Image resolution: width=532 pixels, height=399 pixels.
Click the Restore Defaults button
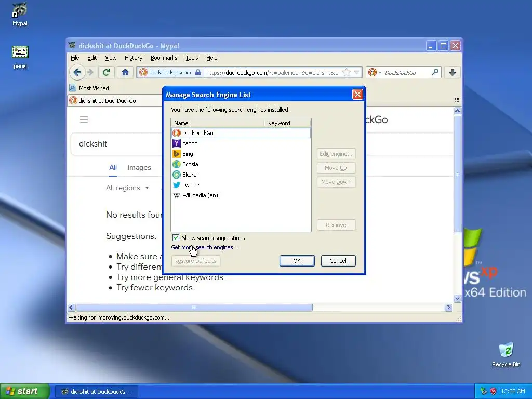(x=195, y=261)
